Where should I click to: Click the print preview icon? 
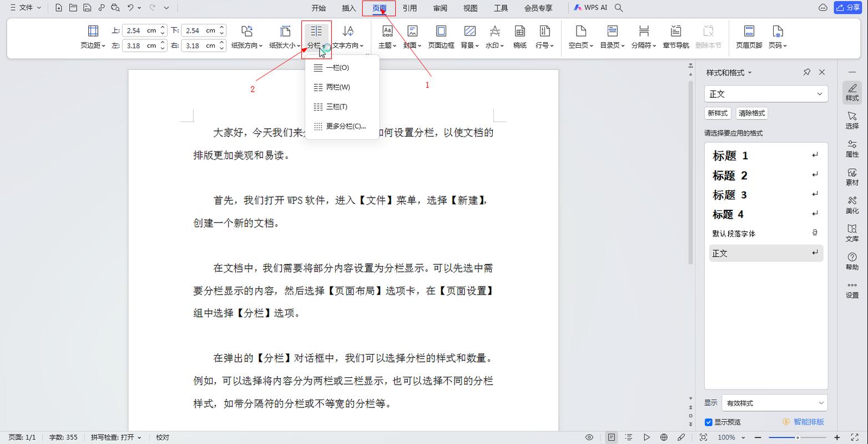pos(115,8)
